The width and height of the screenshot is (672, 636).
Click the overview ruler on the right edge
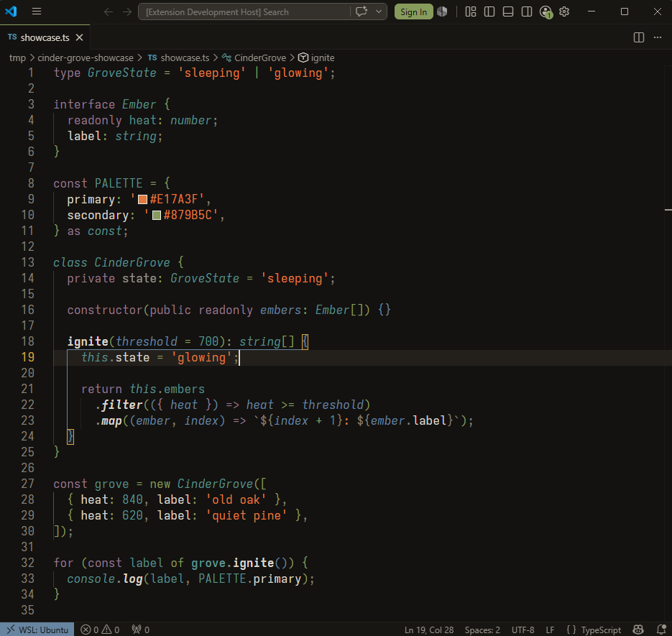tap(668, 343)
